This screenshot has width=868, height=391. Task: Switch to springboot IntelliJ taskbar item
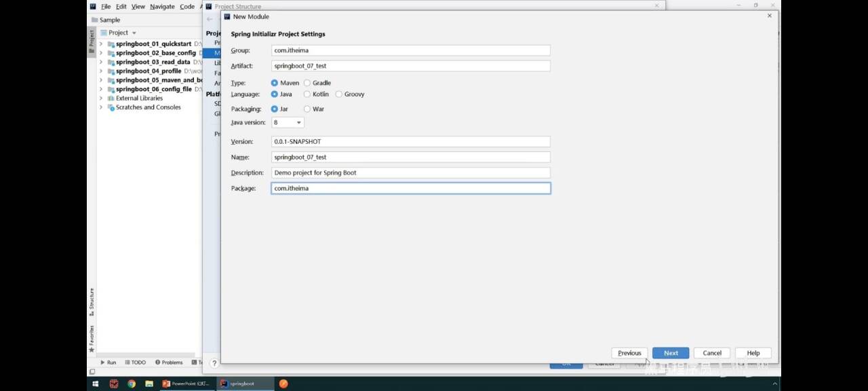[245, 384]
